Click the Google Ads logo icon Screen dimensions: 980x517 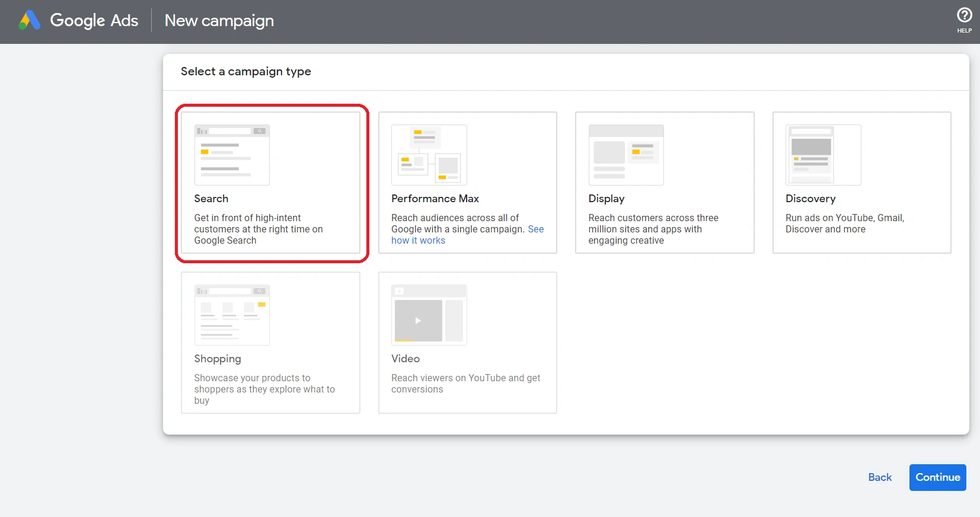[x=30, y=21]
